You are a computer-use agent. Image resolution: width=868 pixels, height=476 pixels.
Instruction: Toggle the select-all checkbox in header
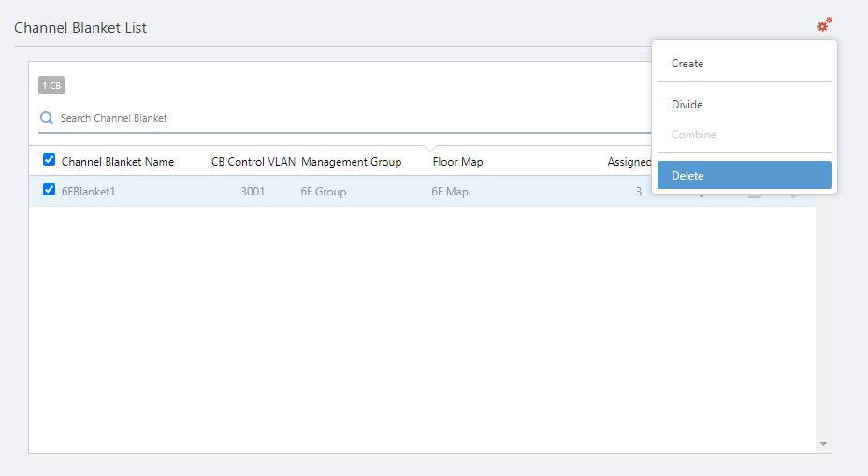pos(50,160)
